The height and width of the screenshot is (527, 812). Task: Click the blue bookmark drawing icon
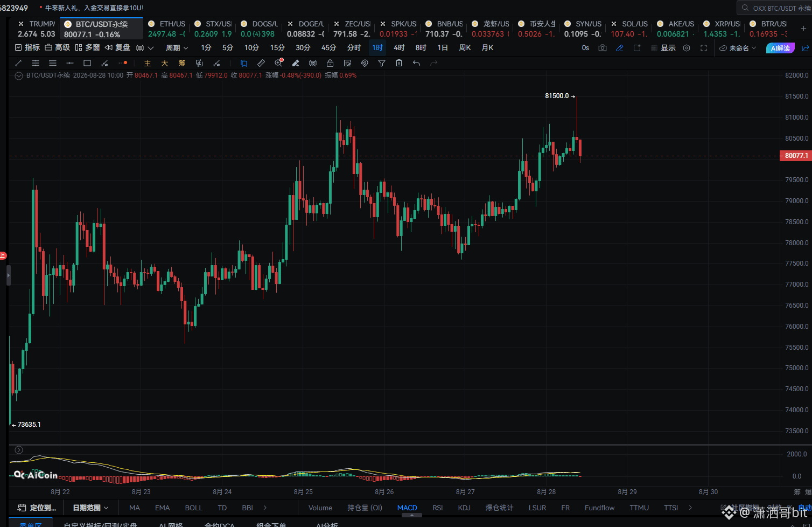pyautogui.click(x=244, y=63)
